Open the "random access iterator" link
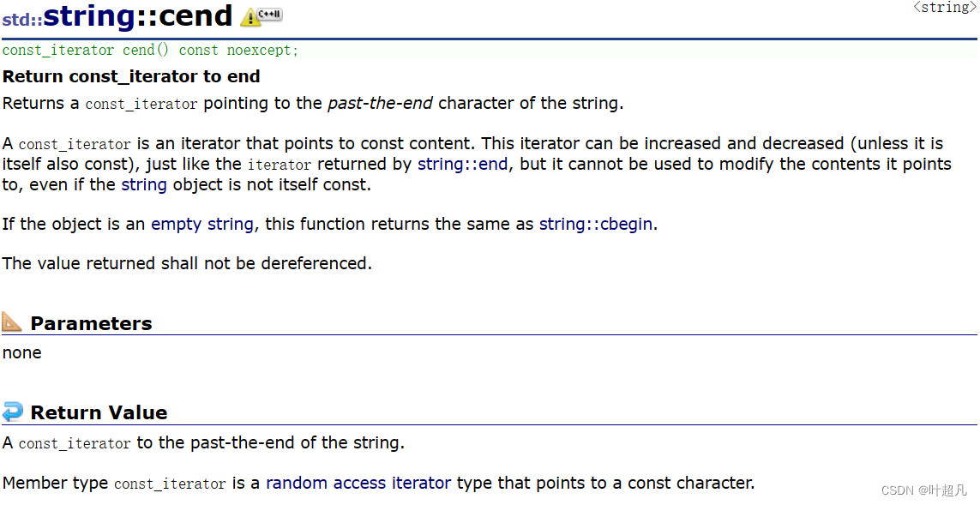 pyautogui.click(x=358, y=483)
